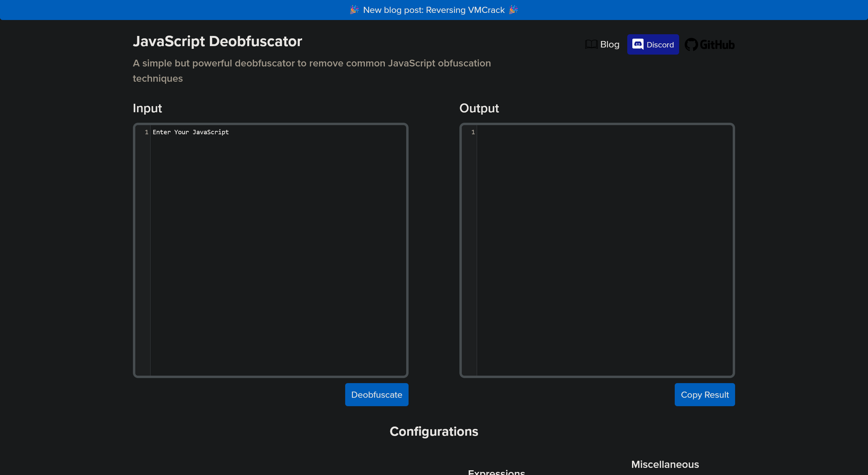The height and width of the screenshot is (475, 868).
Task: Click the GitHub Octocat icon
Action: pyautogui.click(x=692, y=44)
